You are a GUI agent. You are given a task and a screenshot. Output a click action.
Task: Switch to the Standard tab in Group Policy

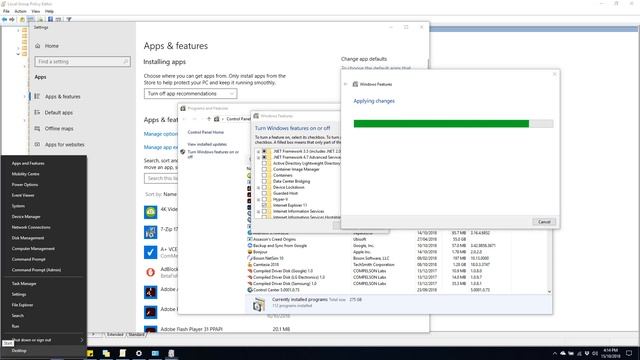click(x=136, y=334)
